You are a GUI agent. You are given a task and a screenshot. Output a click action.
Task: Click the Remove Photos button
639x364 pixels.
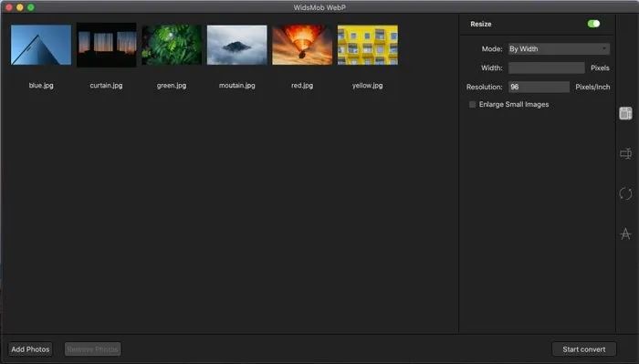click(x=92, y=348)
